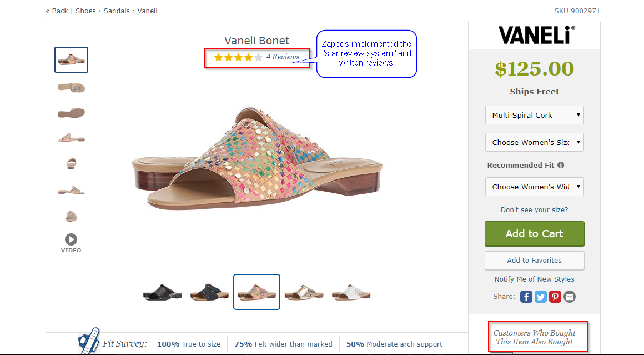Play the product video
This screenshot has width=644, height=355.
pos(71,239)
